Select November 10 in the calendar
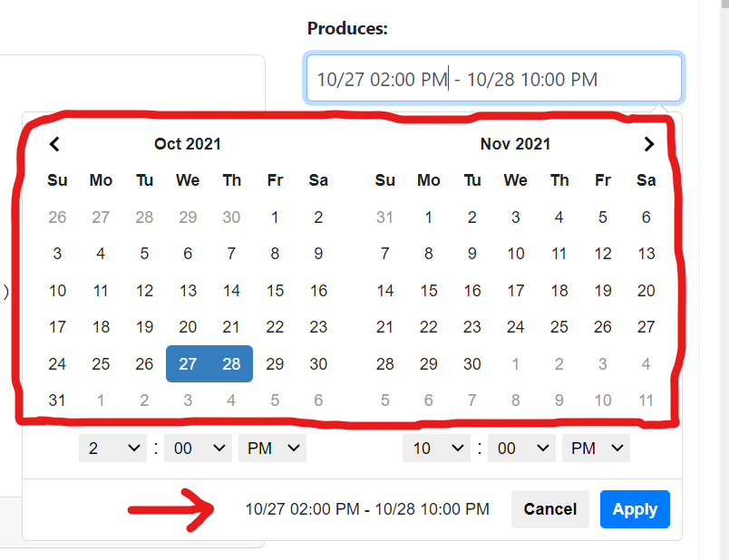The width and height of the screenshot is (729, 560). [516, 254]
